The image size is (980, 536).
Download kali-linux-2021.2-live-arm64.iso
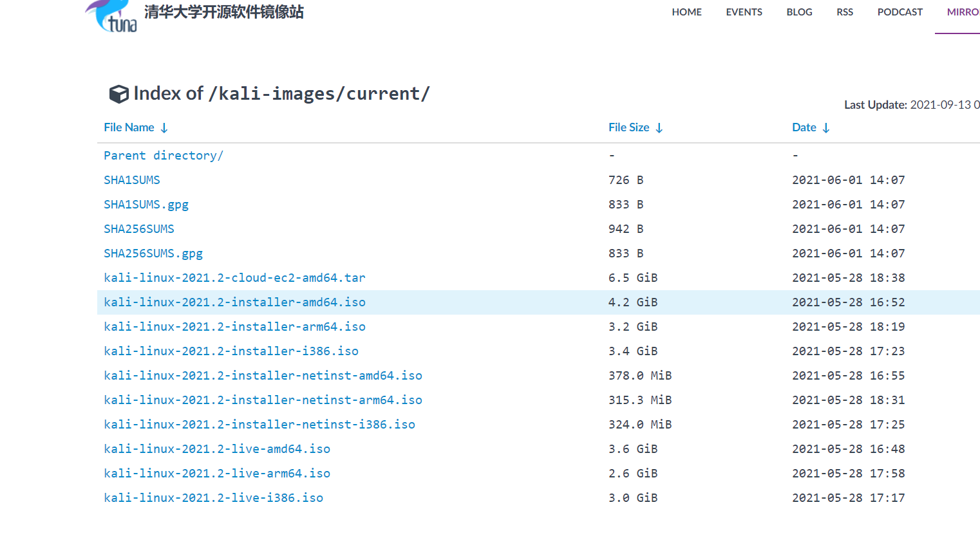[217, 474]
